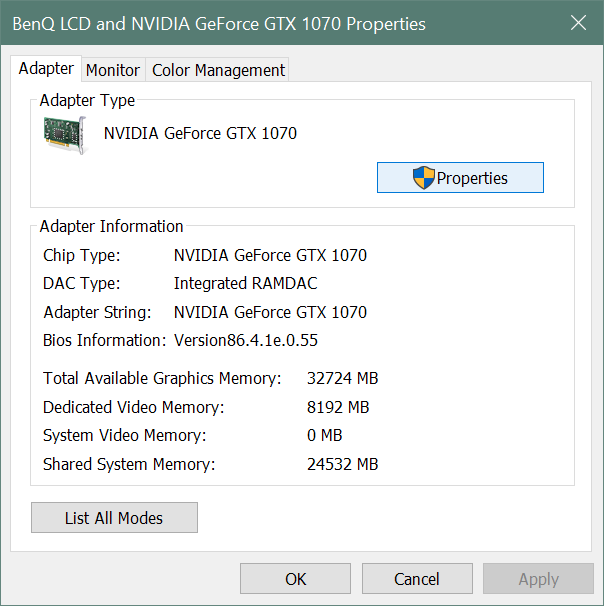Click the 24532 MB shared system memory value
The height and width of the screenshot is (606, 604).
[342, 465]
